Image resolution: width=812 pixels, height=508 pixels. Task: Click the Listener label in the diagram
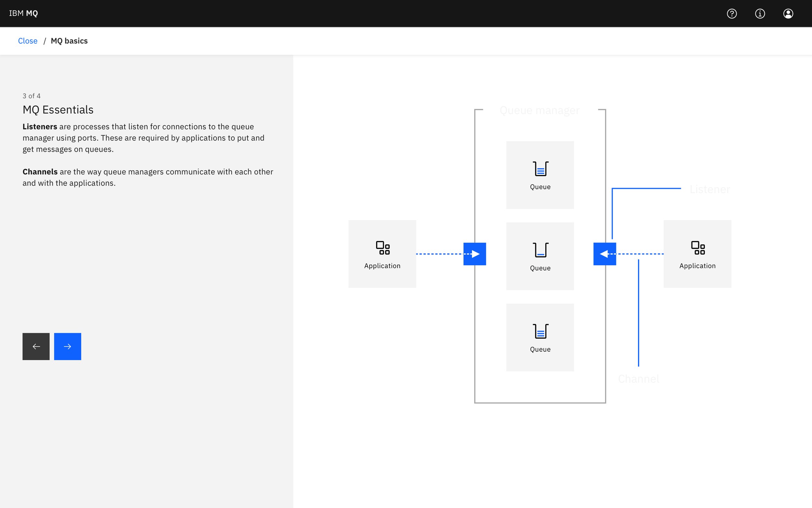[x=710, y=189]
